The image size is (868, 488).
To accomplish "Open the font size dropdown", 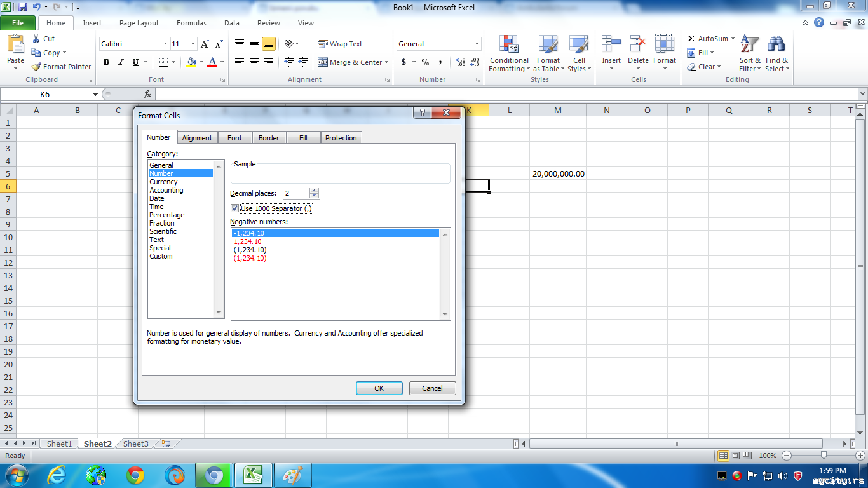I will (193, 44).
